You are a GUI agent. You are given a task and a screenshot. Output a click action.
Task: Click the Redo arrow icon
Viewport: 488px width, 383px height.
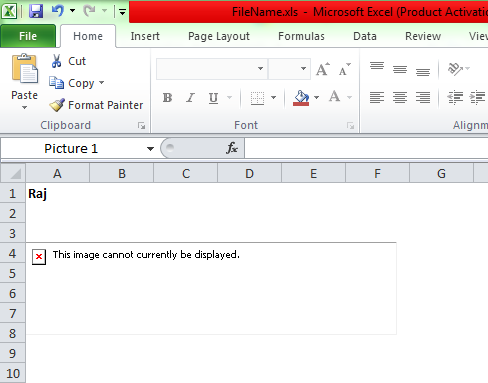(x=89, y=11)
